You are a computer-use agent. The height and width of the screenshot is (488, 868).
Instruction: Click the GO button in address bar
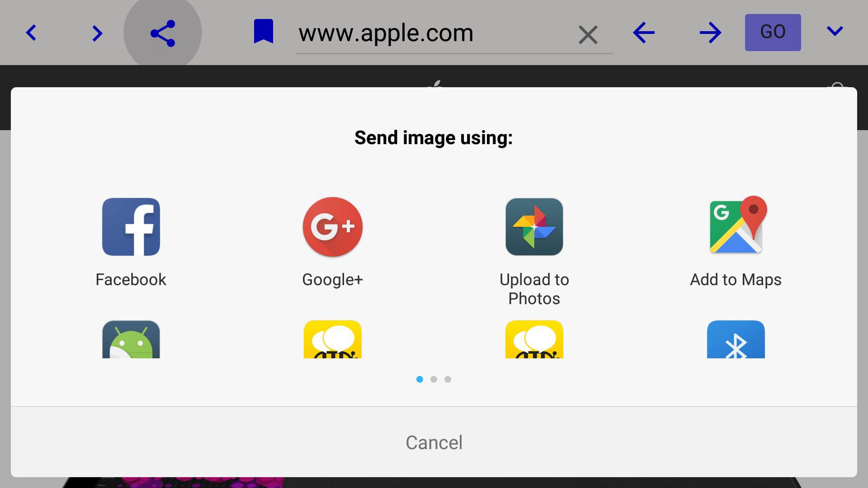coord(773,32)
